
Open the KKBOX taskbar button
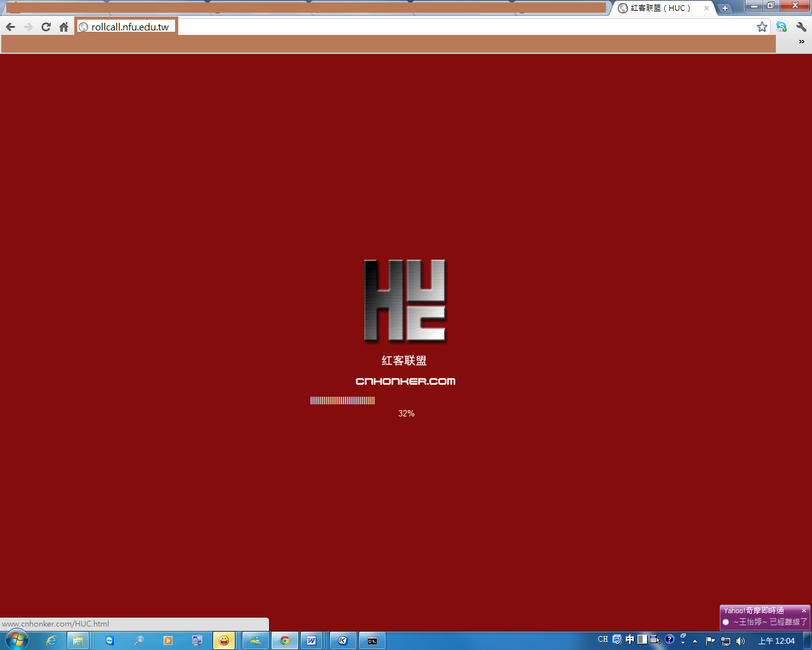[x=343, y=640]
